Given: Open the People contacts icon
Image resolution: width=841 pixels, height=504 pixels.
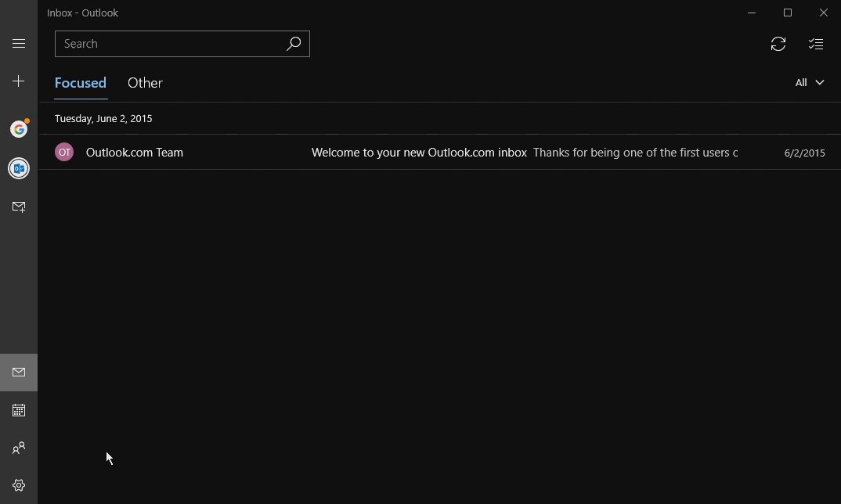Looking at the screenshot, I should click(19, 448).
